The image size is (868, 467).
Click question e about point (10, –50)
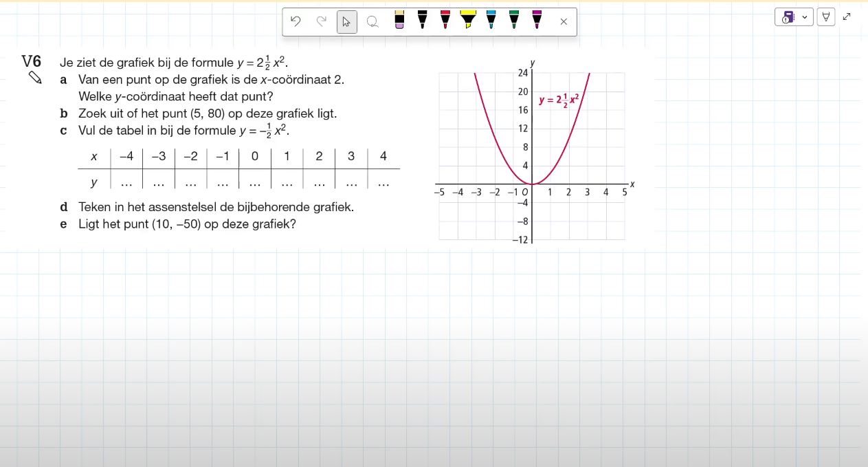[187, 224]
